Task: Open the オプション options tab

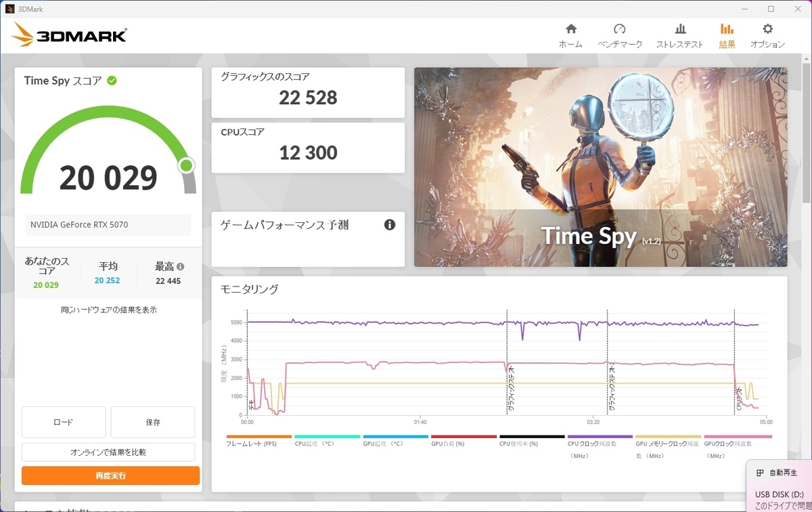Action: [767, 36]
